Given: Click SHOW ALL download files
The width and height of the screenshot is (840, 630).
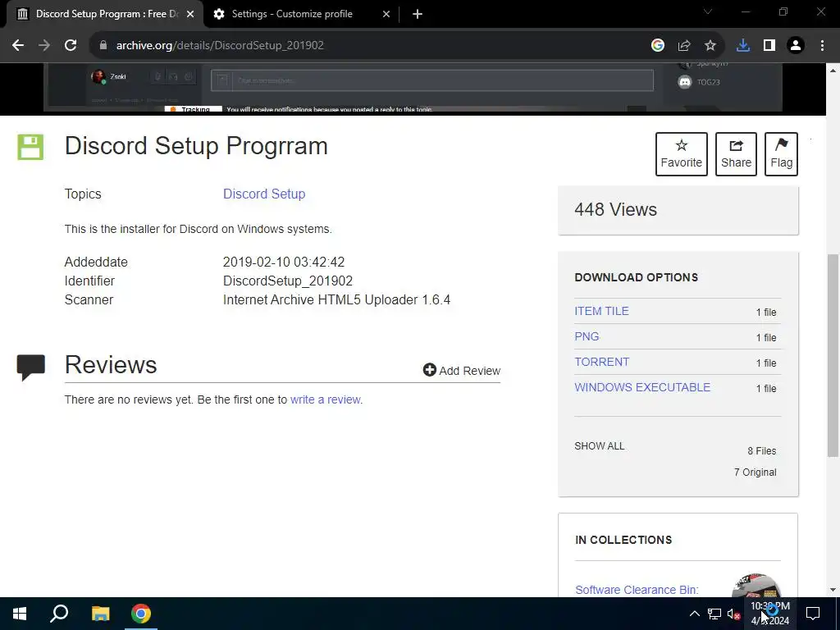Looking at the screenshot, I should pos(600,446).
